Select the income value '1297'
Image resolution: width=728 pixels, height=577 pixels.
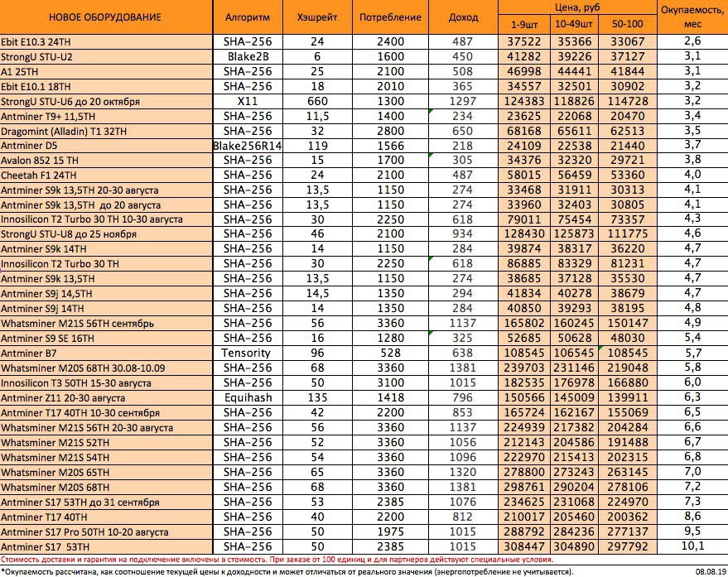pyautogui.click(x=463, y=101)
